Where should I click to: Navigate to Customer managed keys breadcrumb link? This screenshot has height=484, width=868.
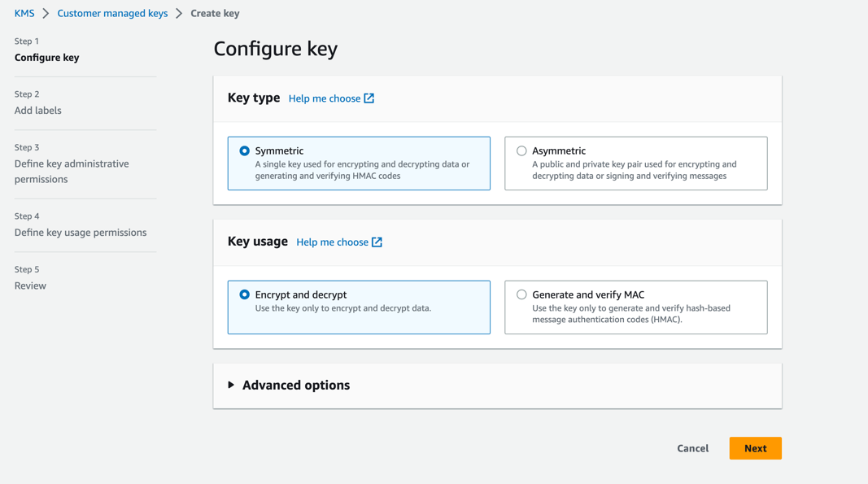112,13
